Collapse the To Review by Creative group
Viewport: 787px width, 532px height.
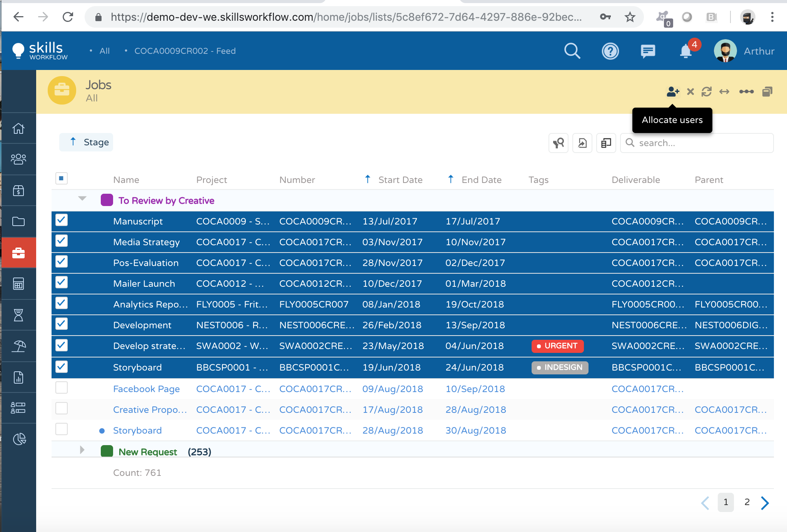click(82, 200)
